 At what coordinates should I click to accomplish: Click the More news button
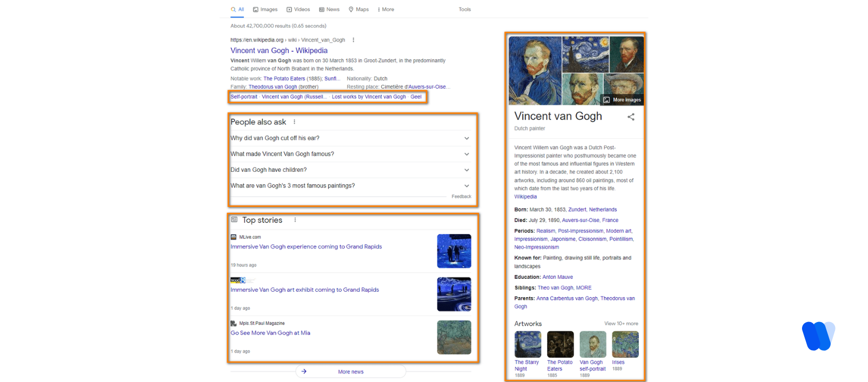point(350,372)
